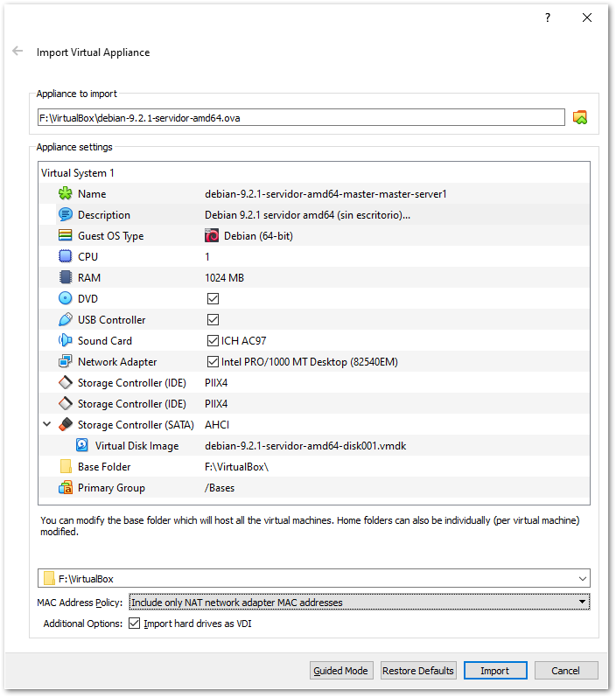Select Base Folder value F:\VirtualBox\

coord(236,467)
